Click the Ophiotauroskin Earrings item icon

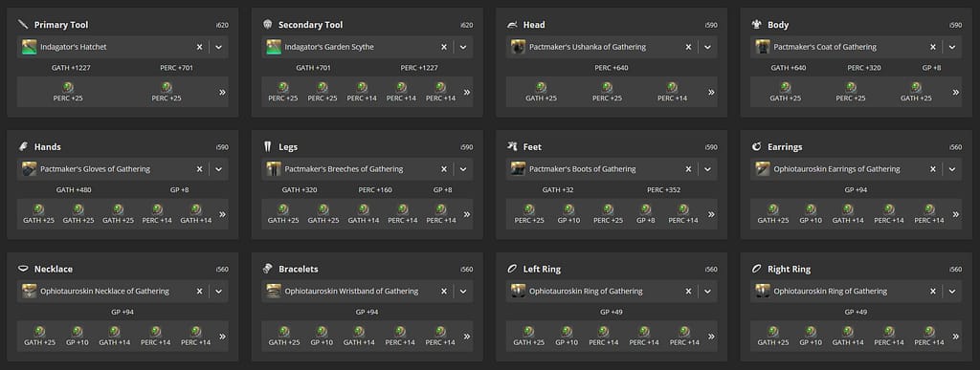[x=763, y=169]
